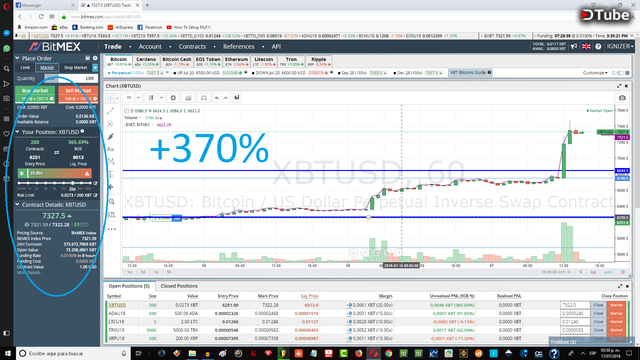
Task: Toggle auto scale on chart
Action: [608, 272]
